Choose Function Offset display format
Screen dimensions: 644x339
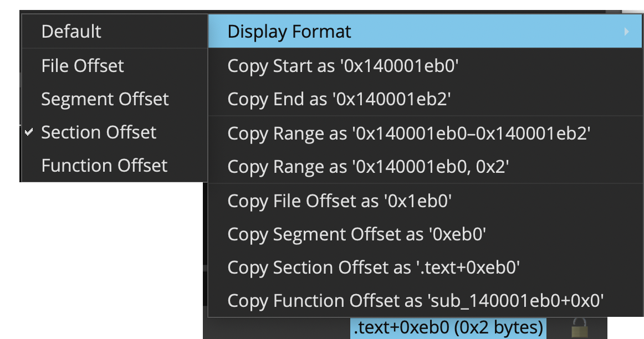click(114, 166)
